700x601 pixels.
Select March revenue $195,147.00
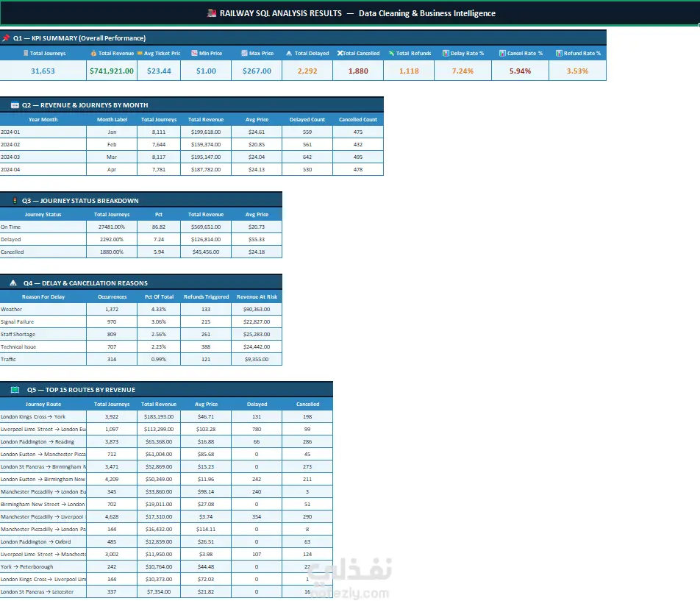[x=206, y=157]
